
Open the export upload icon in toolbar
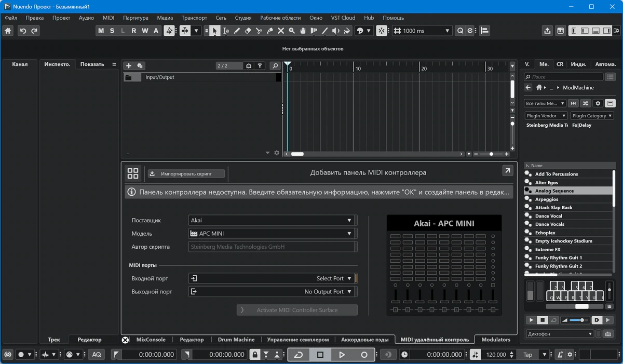[547, 31]
